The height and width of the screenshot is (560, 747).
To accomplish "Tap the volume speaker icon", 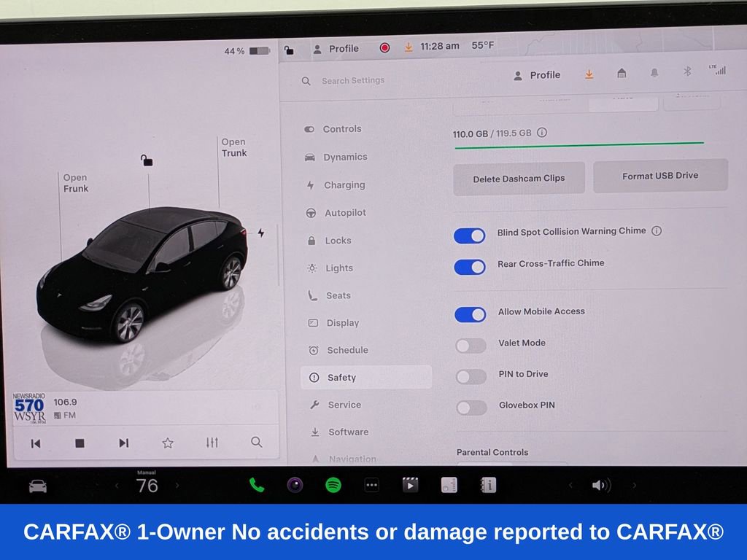I will pos(601,485).
